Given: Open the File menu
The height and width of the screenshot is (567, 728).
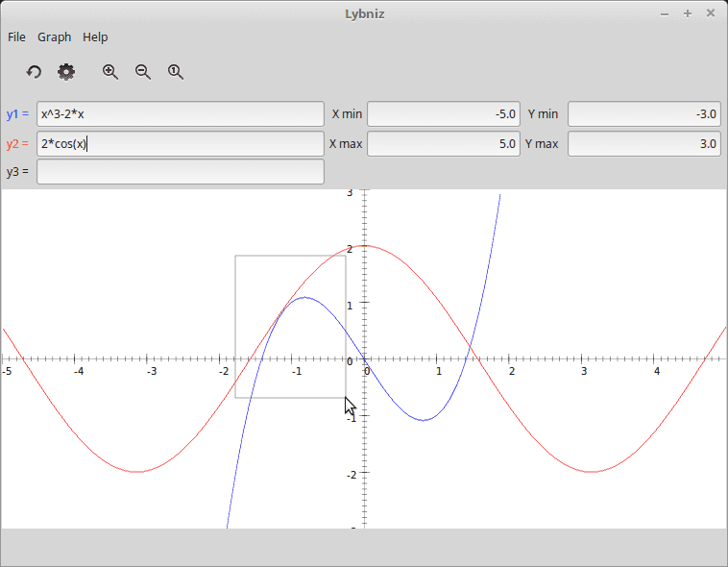Looking at the screenshot, I should [x=16, y=37].
